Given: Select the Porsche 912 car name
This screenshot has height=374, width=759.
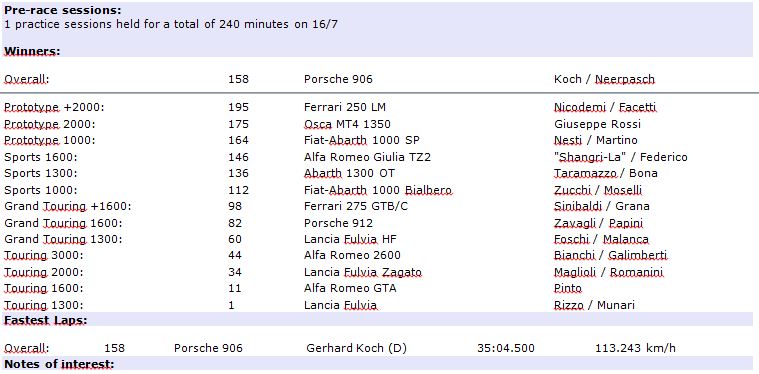Looking at the screenshot, I should [338, 223].
